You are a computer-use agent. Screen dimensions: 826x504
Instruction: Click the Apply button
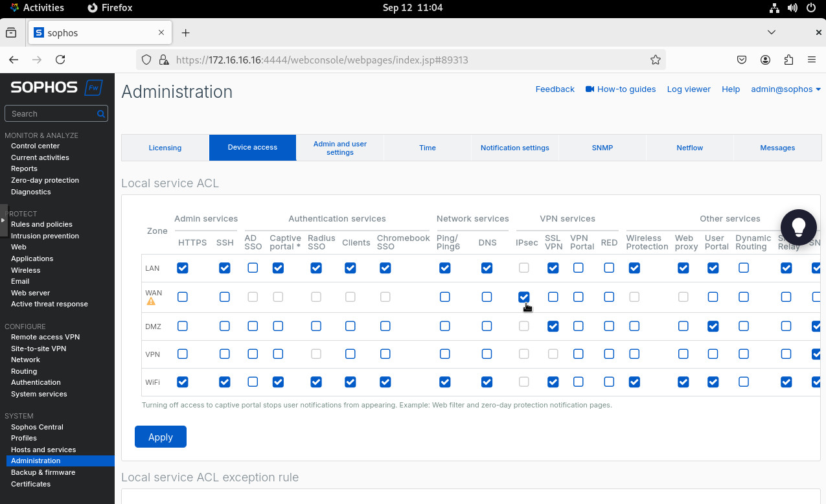161,437
